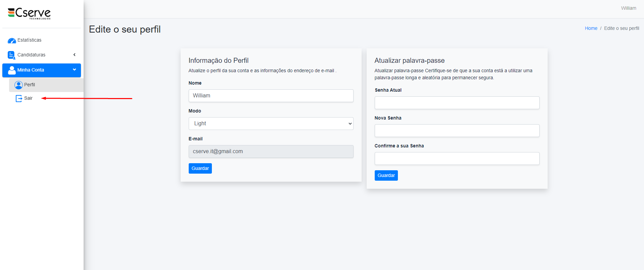Screen dimensions: 644x270
Task: Focus the Nome field containing William
Action: pos(271,96)
